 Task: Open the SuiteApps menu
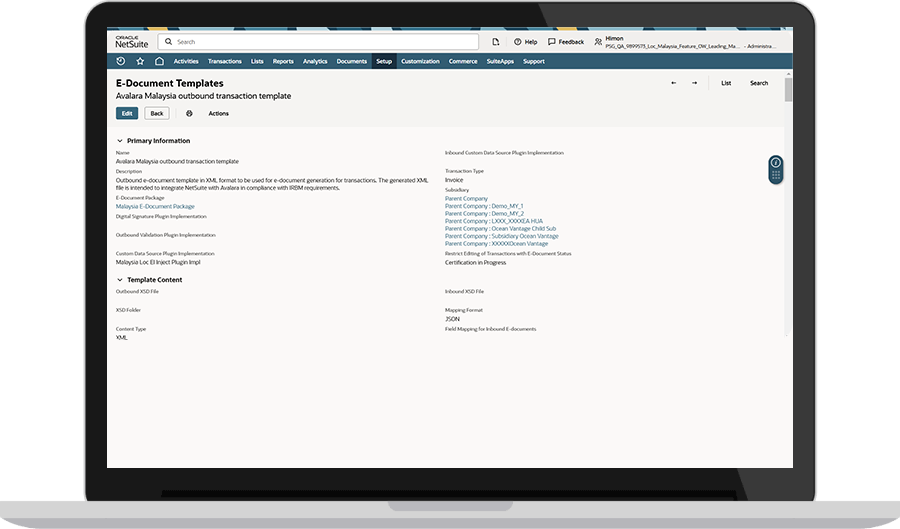click(x=501, y=61)
